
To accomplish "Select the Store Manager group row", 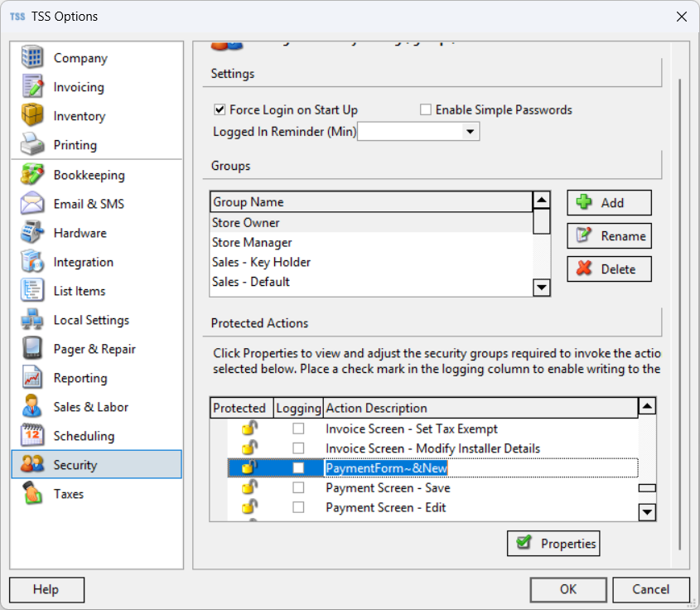I will [252, 243].
